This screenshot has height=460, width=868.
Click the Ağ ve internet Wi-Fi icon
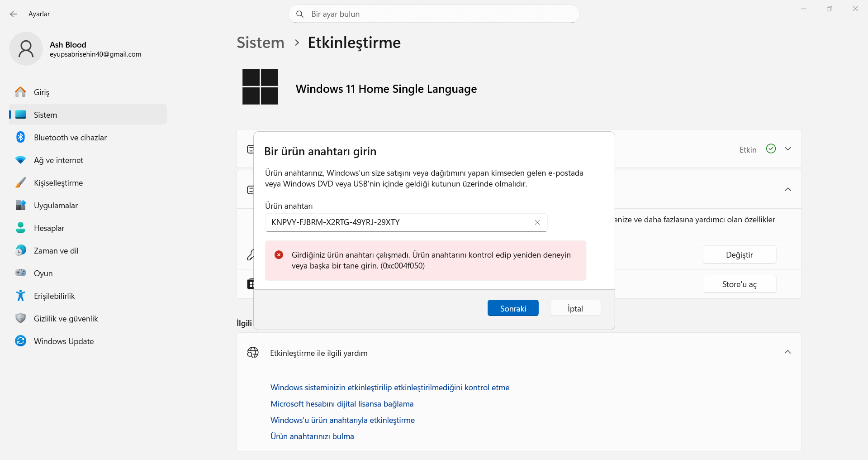[x=20, y=160]
